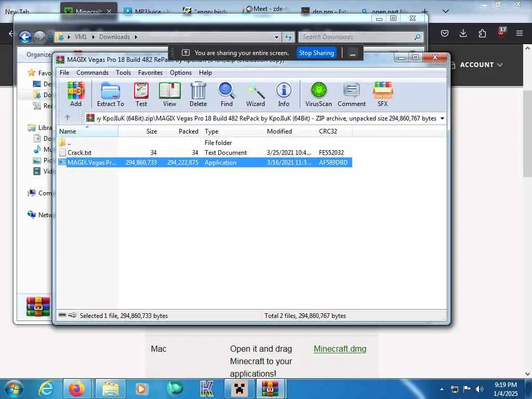
Task: Run the Test archive tool
Action: point(141,95)
